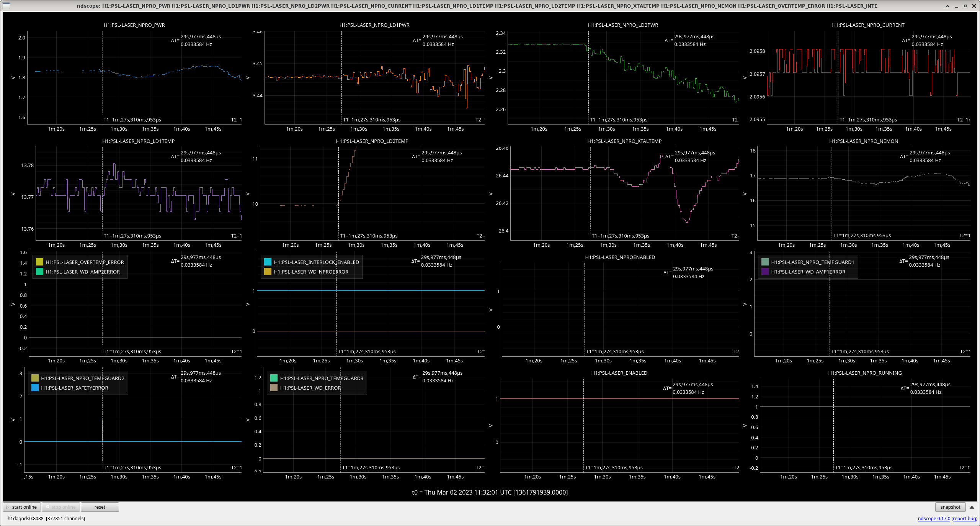980x526 pixels.
Task: Click the T1 cursor label in NPRO_LD2TEMP plot
Action: pos(369,236)
